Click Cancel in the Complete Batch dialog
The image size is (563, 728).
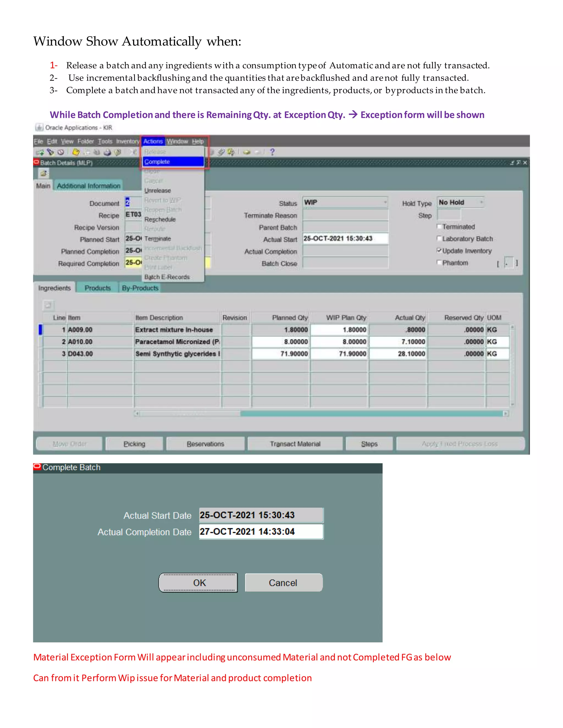[x=284, y=583]
